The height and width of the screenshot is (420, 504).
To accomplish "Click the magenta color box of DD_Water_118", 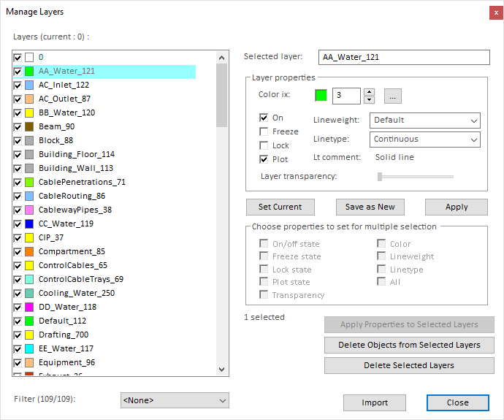I will click(x=29, y=307).
